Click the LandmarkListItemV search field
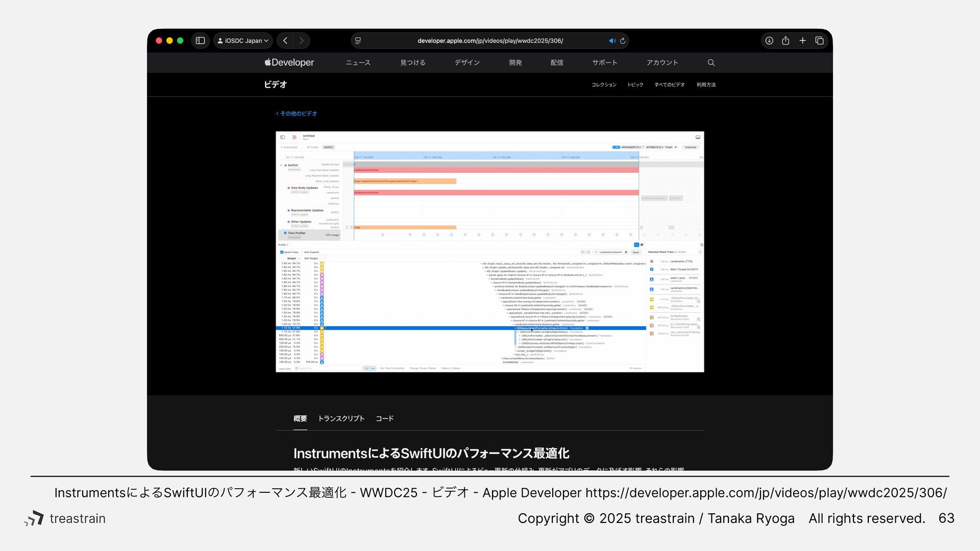 610,252
